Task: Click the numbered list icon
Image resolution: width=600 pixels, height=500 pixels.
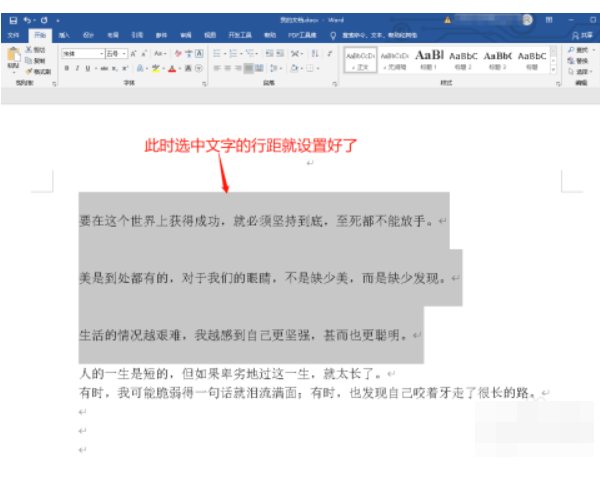Action: click(x=233, y=54)
